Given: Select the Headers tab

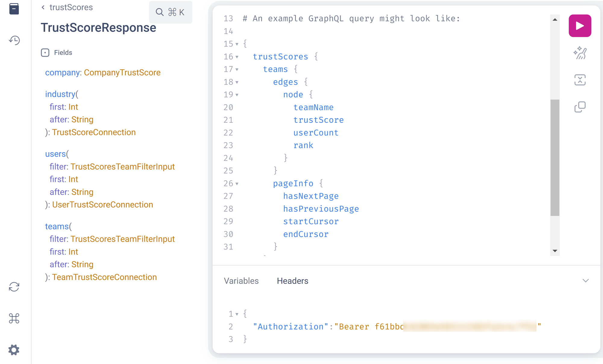Looking at the screenshot, I should tap(292, 281).
